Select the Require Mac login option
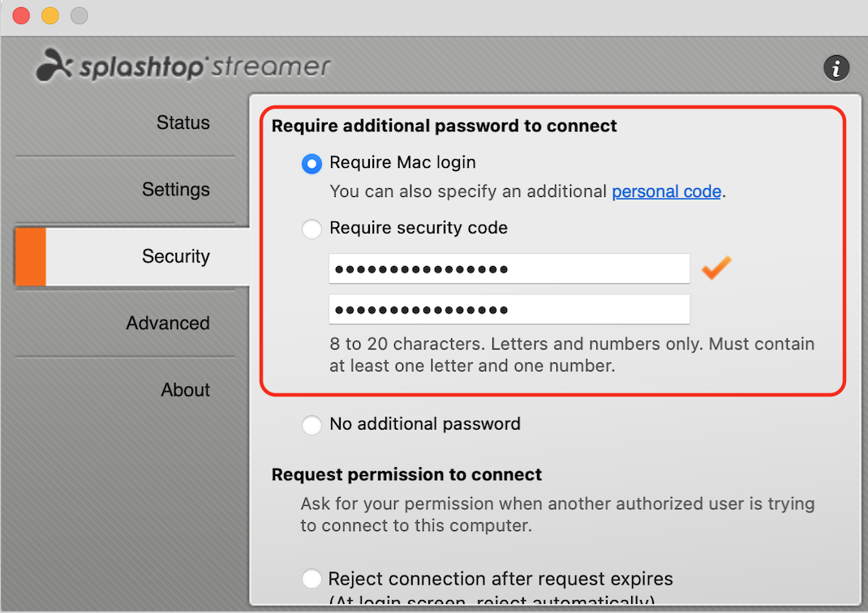This screenshot has height=613, width=868. (312, 164)
